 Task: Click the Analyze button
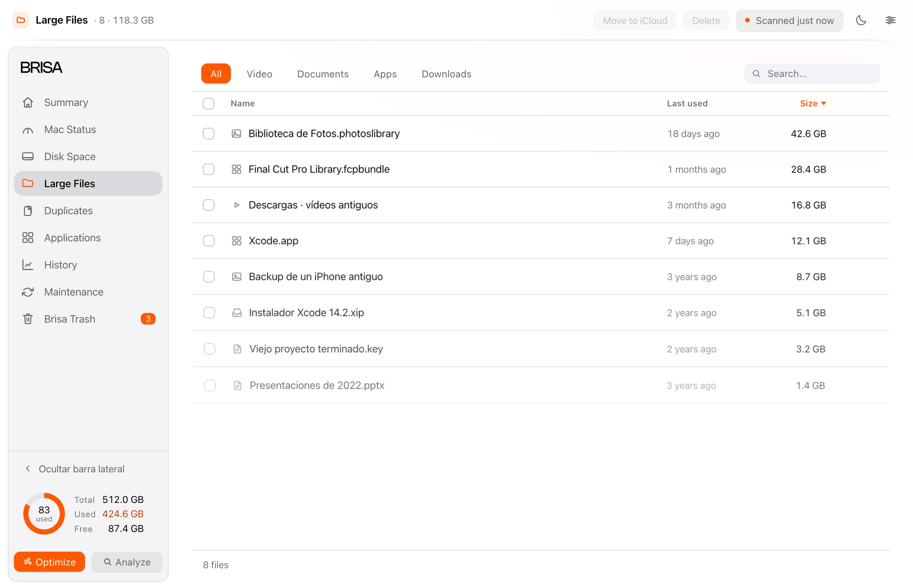point(127,562)
